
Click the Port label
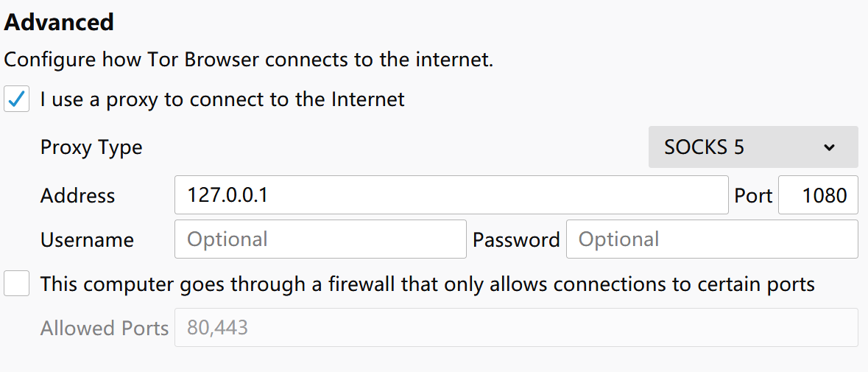pos(753,195)
